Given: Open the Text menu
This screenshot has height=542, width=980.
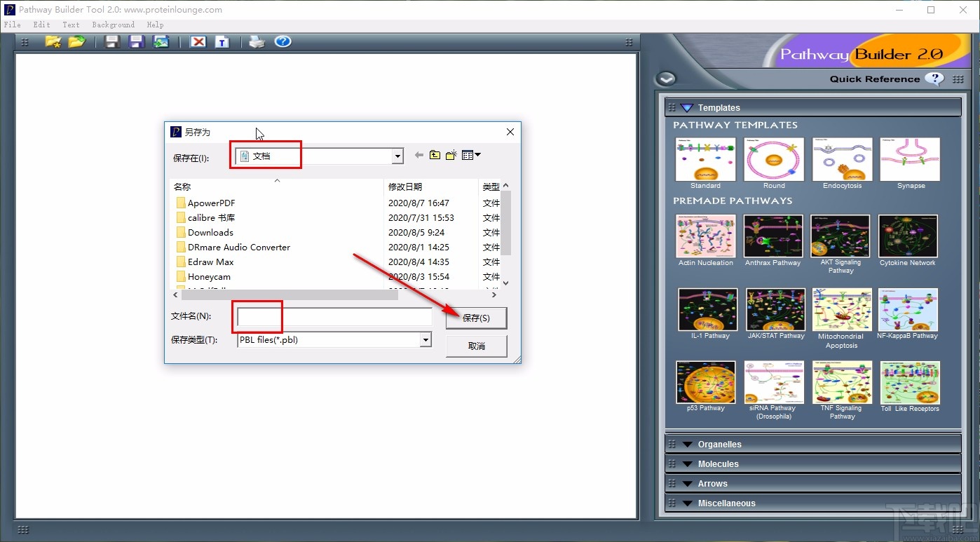Looking at the screenshot, I should pos(71,25).
